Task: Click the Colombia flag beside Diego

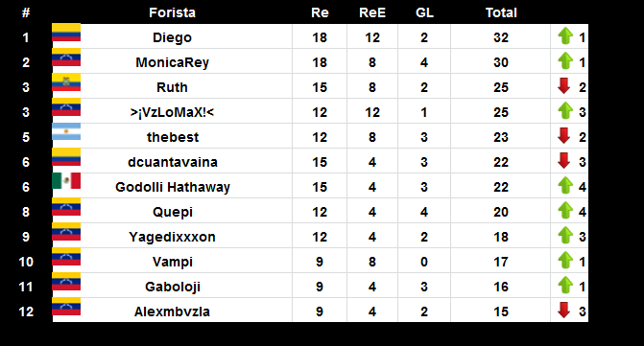Action: tap(66, 33)
